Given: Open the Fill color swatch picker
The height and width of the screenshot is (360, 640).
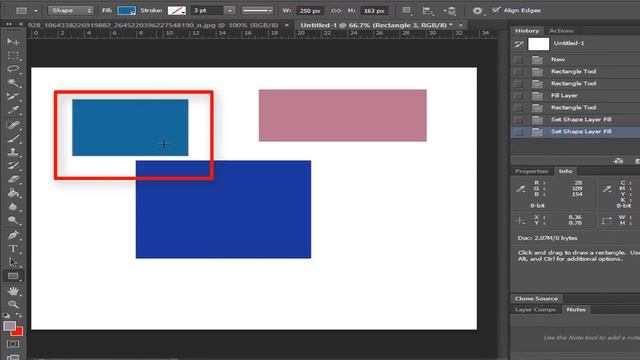Looking at the screenshot, I should pos(127,11).
